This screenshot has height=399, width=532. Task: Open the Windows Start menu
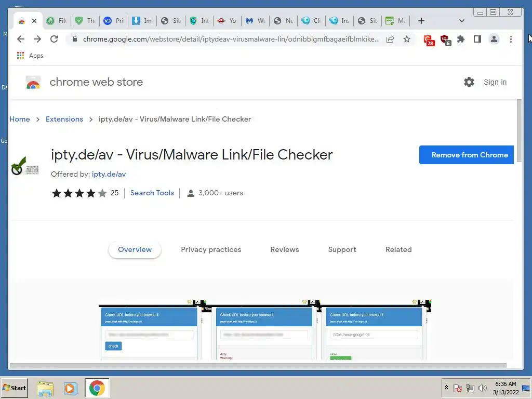tap(14, 388)
